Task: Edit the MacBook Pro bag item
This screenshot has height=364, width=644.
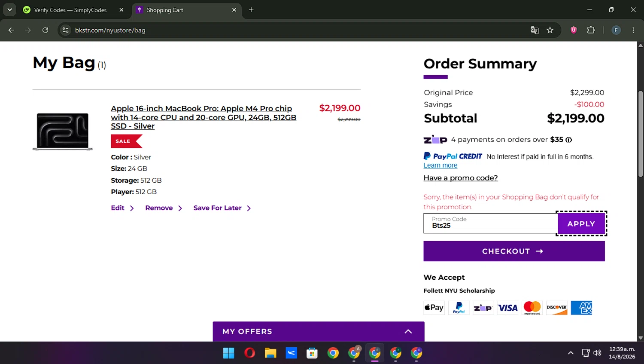Action: 122,208
